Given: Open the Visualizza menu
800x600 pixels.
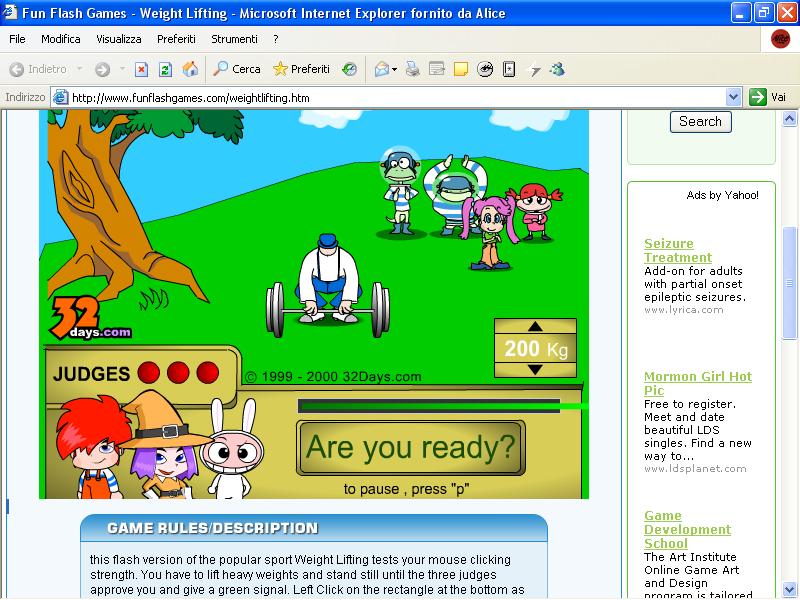Looking at the screenshot, I should pyautogui.click(x=119, y=39).
